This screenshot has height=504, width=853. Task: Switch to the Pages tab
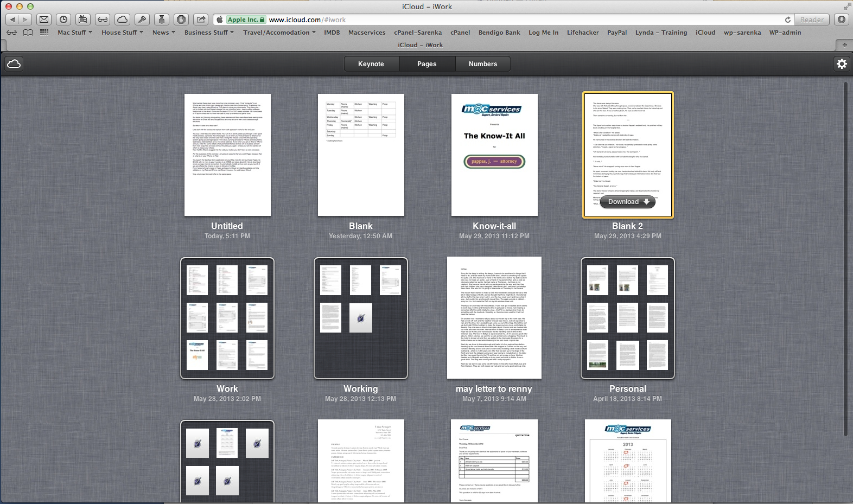click(427, 64)
